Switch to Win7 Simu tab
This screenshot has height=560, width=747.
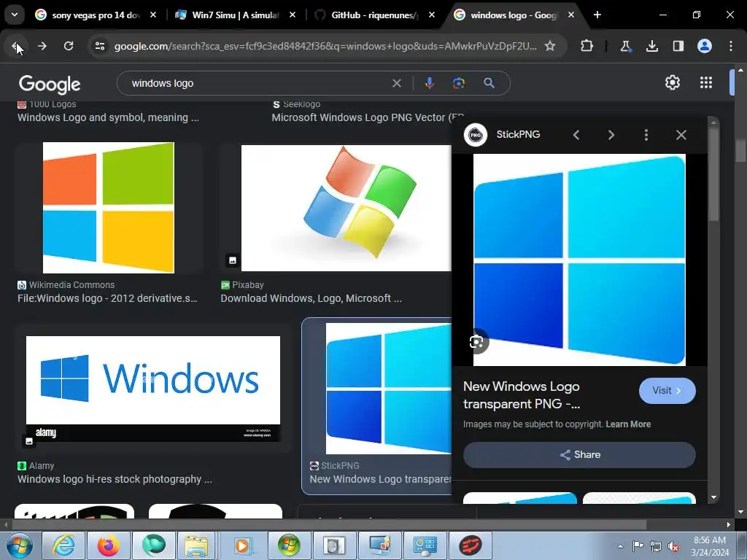[235, 15]
